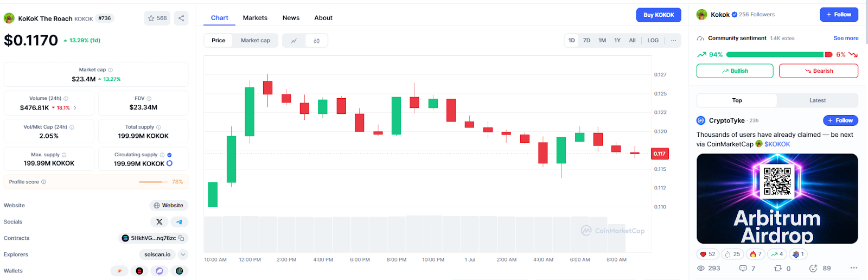Click the Buy KOKOK button
The height and width of the screenshot is (280, 868).
[x=659, y=15]
